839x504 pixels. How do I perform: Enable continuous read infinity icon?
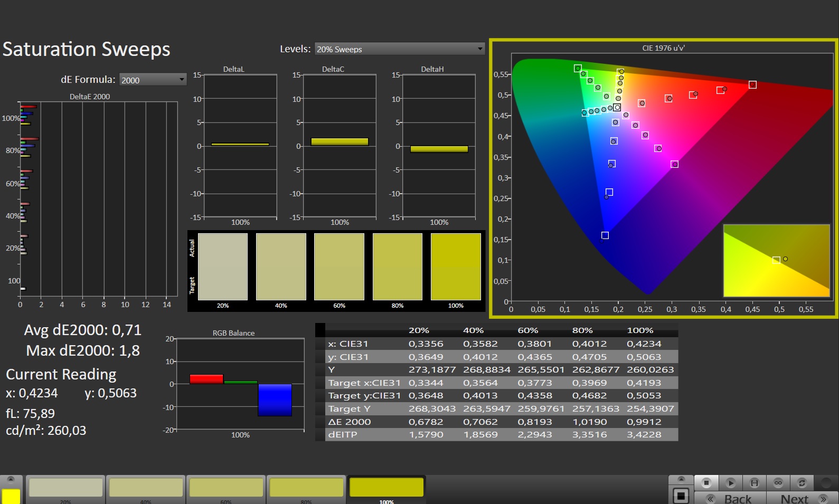pyautogui.click(x=778, y=483)
